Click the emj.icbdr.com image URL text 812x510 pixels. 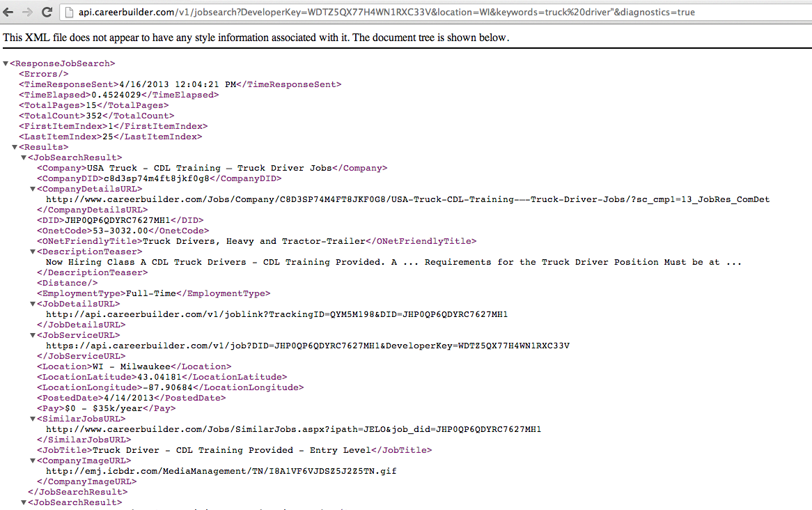point(221,471)
